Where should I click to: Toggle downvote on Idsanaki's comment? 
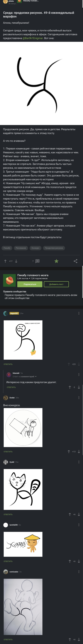point(79,387)
